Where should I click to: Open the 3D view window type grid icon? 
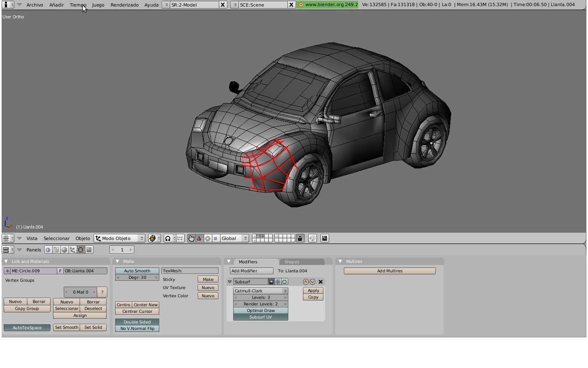click(x=8, y=238)
